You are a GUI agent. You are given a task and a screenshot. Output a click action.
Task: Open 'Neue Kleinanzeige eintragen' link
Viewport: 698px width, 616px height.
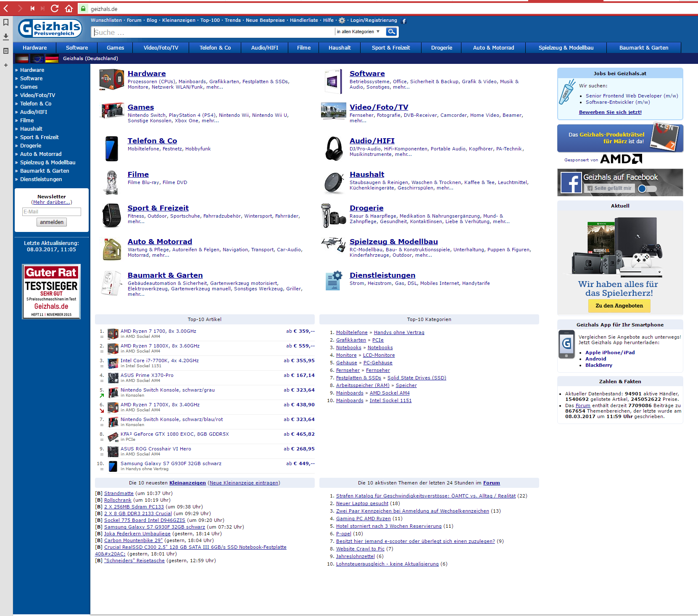[244, 483]
